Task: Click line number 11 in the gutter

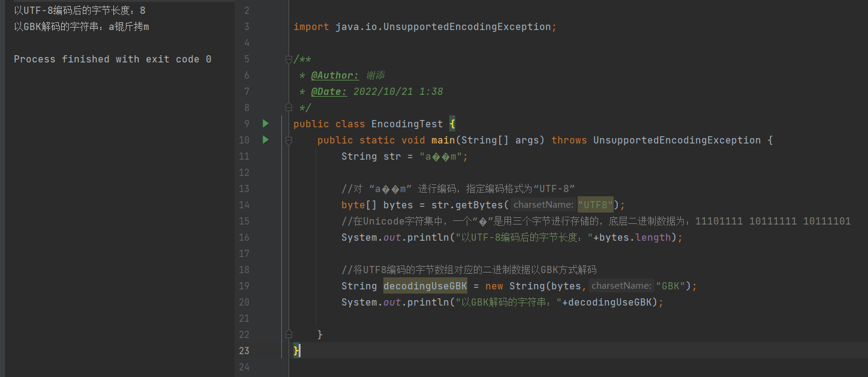Action: point(244,157)
